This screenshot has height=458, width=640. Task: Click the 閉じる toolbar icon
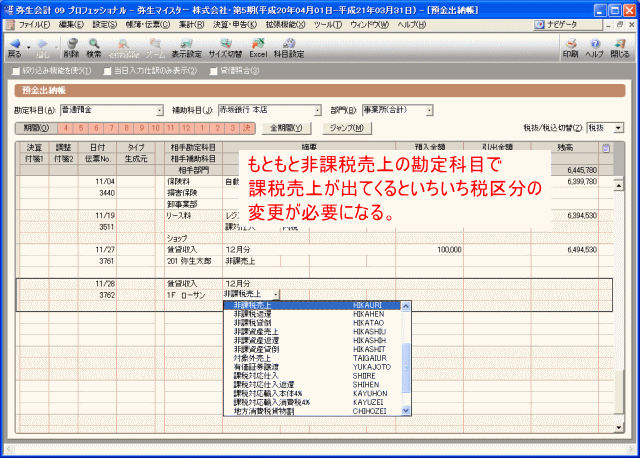620,48
